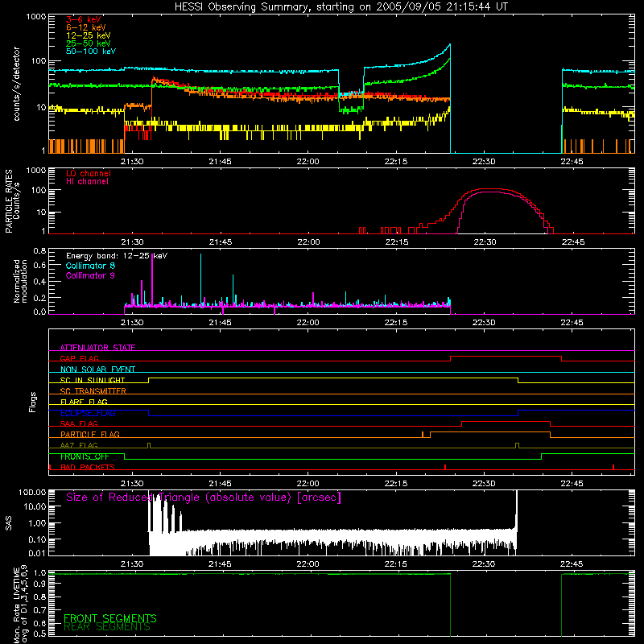This screenshot has height=644, width=644.
Task: Pick the yellow 12-25 keV legend entry
Action: [89, 35]
